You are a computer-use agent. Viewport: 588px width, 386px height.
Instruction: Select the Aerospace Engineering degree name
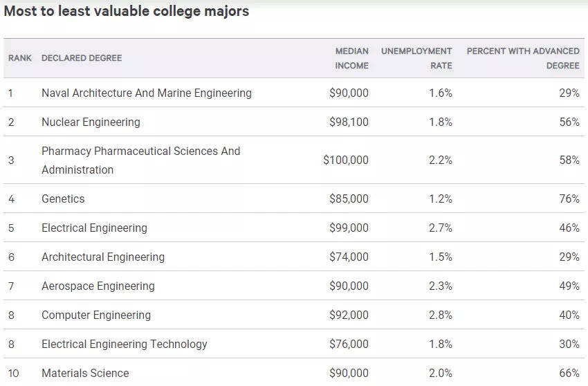(x=98, y=286)
